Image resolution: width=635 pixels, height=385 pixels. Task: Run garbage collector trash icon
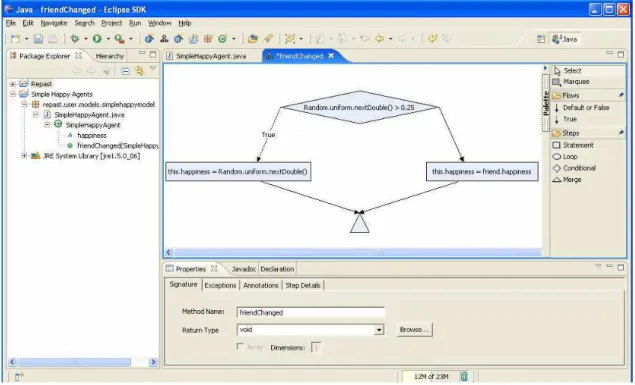(x=464, y=376)
